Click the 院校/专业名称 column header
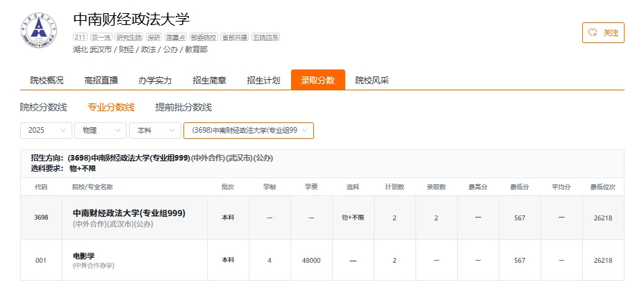The image size is (644, 294). tap(93, 187)
